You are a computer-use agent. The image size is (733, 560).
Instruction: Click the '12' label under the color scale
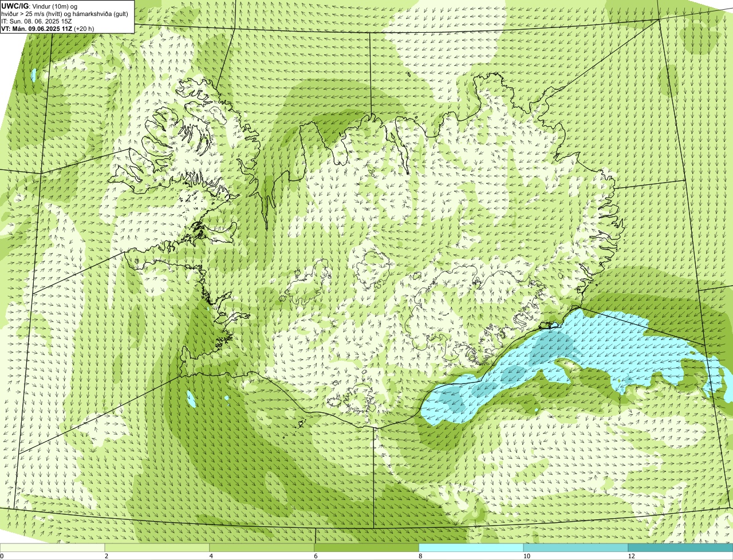tap(630, 556)
